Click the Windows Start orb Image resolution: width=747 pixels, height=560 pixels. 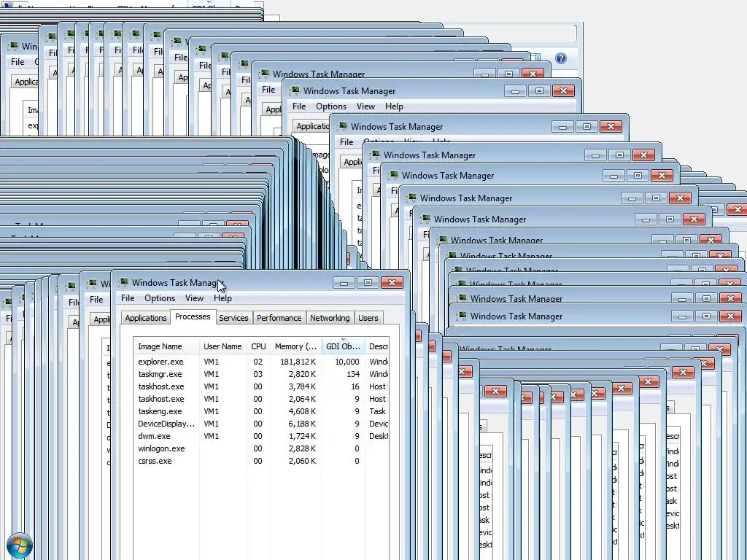coord(20,546)
